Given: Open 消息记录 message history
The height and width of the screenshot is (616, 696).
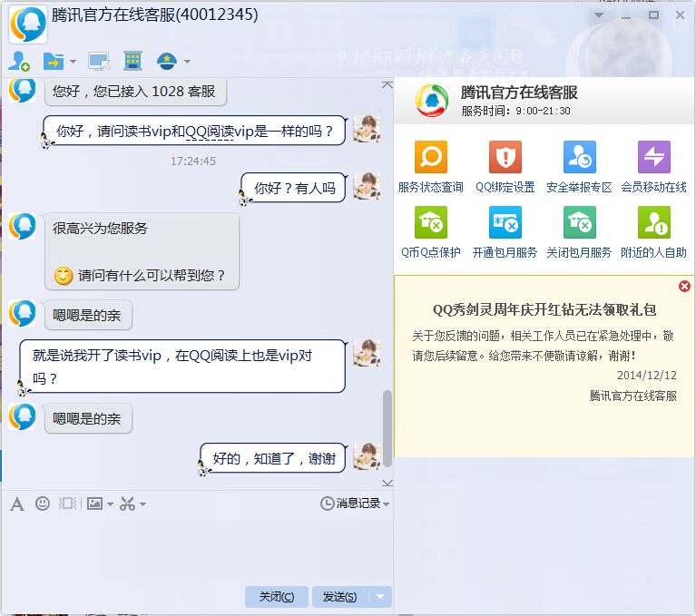Looking at the screenshot, I should click(x=350, y=504).
